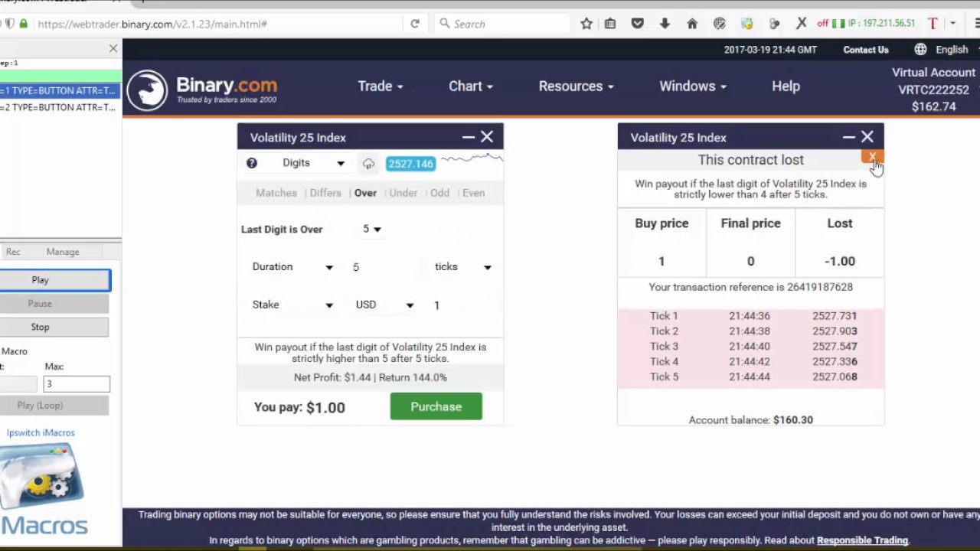The height and width of the screenshot is (551, 980).
Task: Go to browser home page icon
Action: [692, 24]
